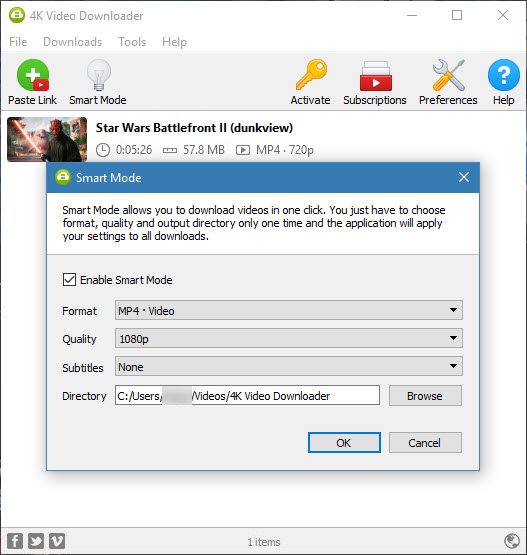Click the globe icon in status bar
This screenshot has height=555, width=527.
(x=511, y=541)
